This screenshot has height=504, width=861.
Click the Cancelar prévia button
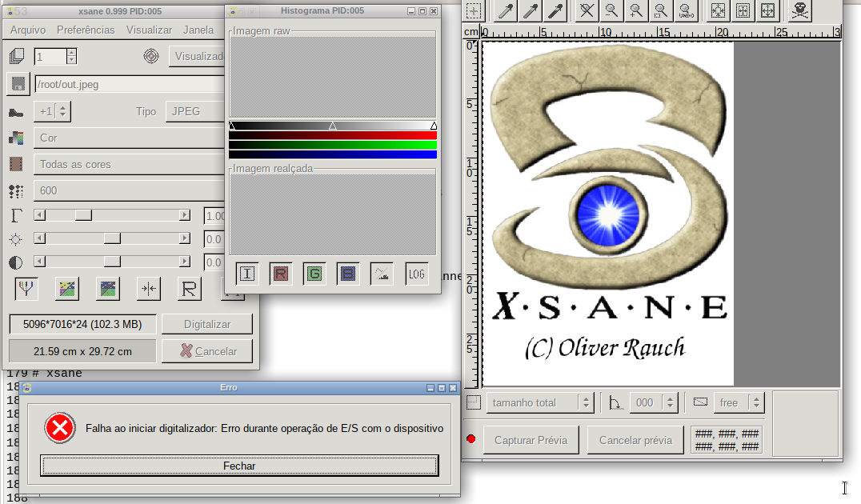click(635, 440)
